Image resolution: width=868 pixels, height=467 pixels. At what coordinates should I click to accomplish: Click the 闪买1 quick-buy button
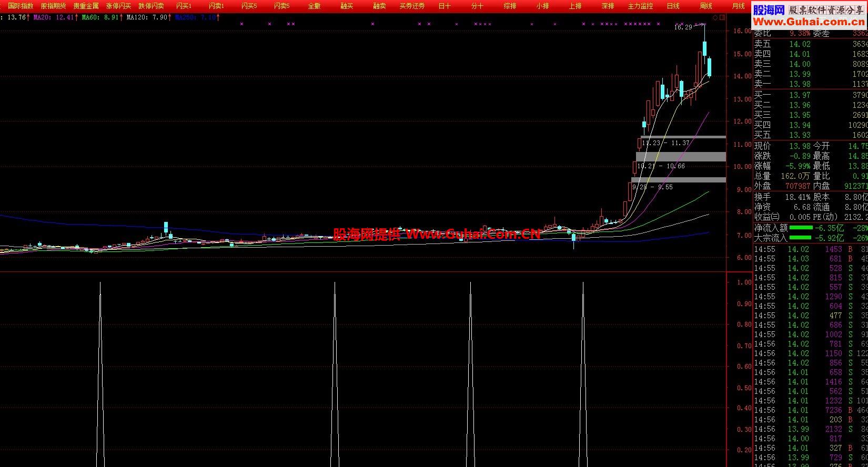coord(184,6)
